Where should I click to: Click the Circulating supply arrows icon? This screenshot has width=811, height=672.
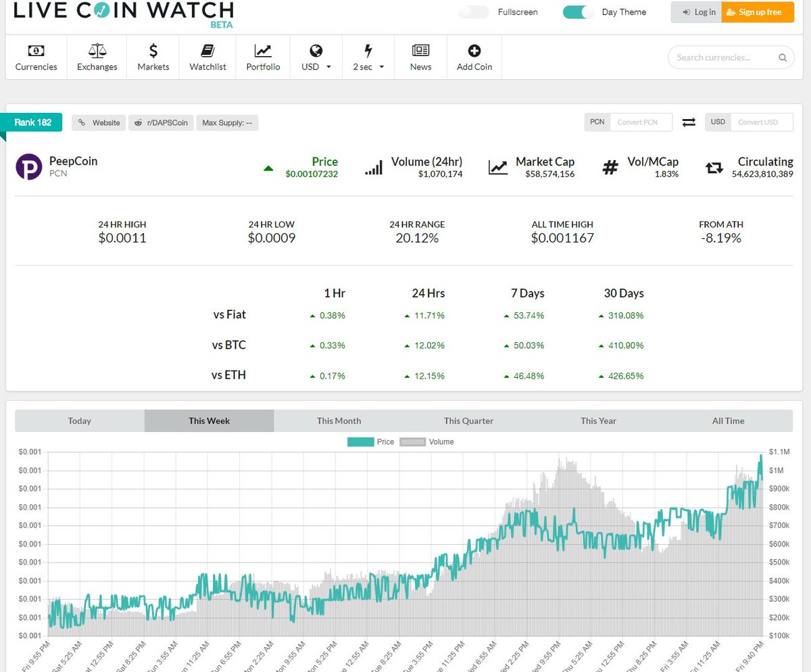click(714, 168)
